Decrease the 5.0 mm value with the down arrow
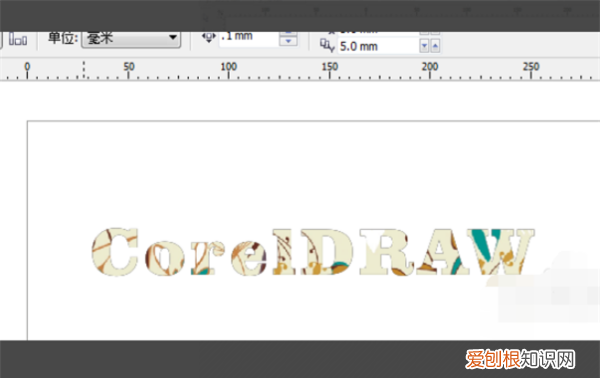The image size is (600, 378). pyautogui.click(x=424, y=46)
